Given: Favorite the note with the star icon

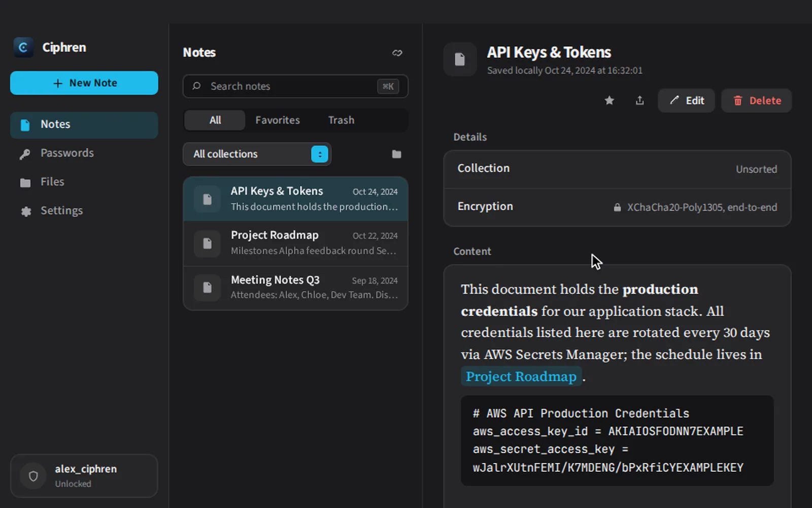Looking at the screenshot, I should (610, 101).
